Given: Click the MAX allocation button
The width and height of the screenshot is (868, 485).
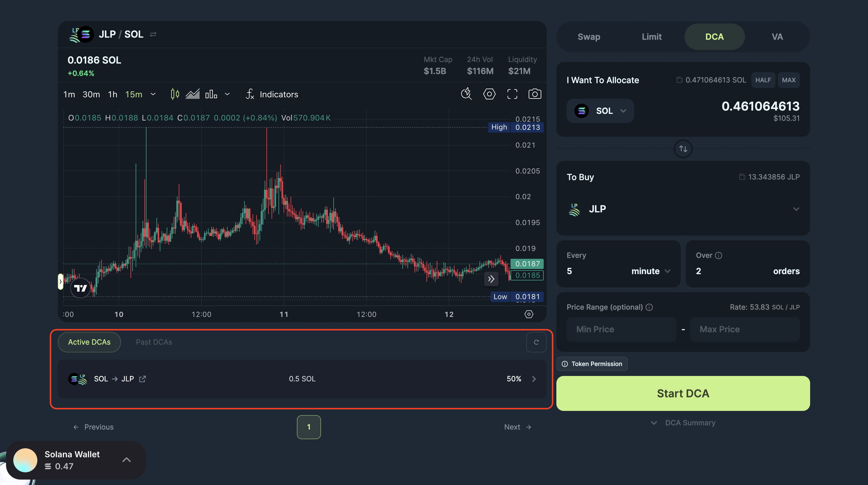Looking at the screenshot, I should 788,80.
